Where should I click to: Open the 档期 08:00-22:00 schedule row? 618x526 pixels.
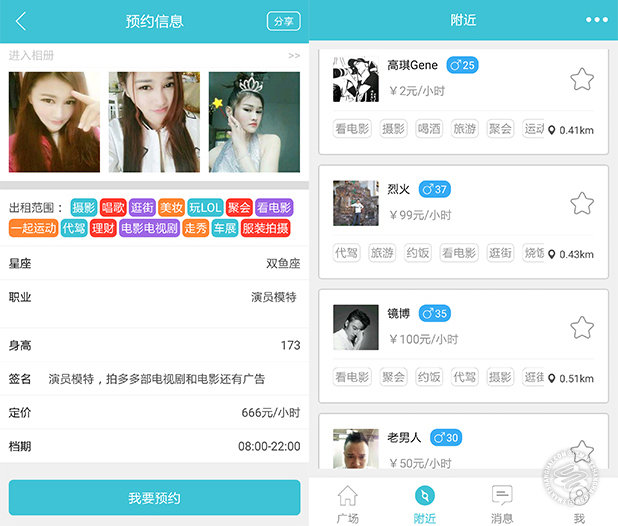pyautogui.click(x=154, y=446)
